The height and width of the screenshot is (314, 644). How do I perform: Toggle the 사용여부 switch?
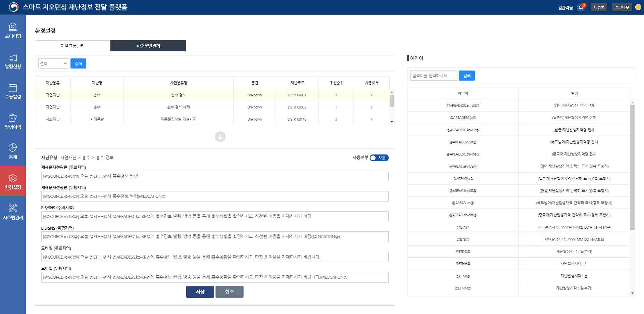click(379, 158)
